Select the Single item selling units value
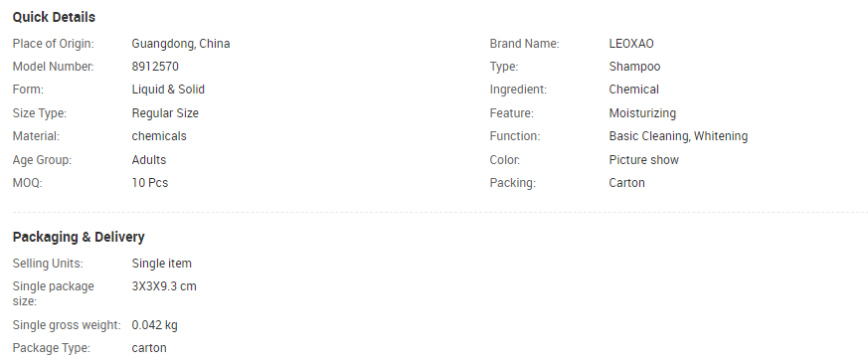This screenshot has height=364, width=868. 162,264
